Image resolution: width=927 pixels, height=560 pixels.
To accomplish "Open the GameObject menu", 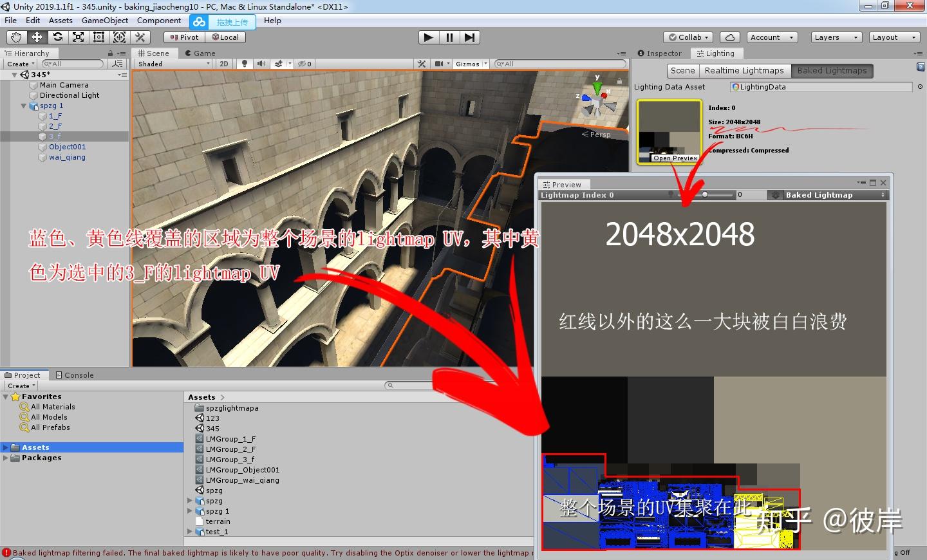I will 105,21.
